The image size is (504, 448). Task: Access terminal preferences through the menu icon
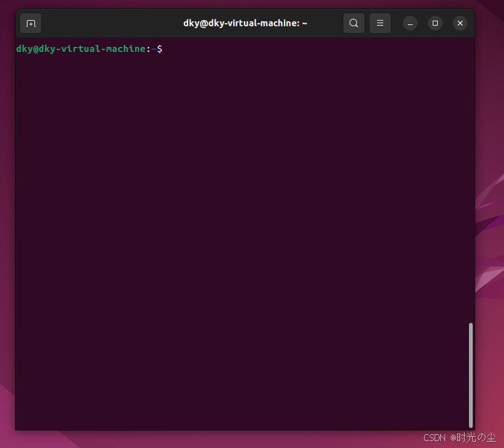(380, 23)
